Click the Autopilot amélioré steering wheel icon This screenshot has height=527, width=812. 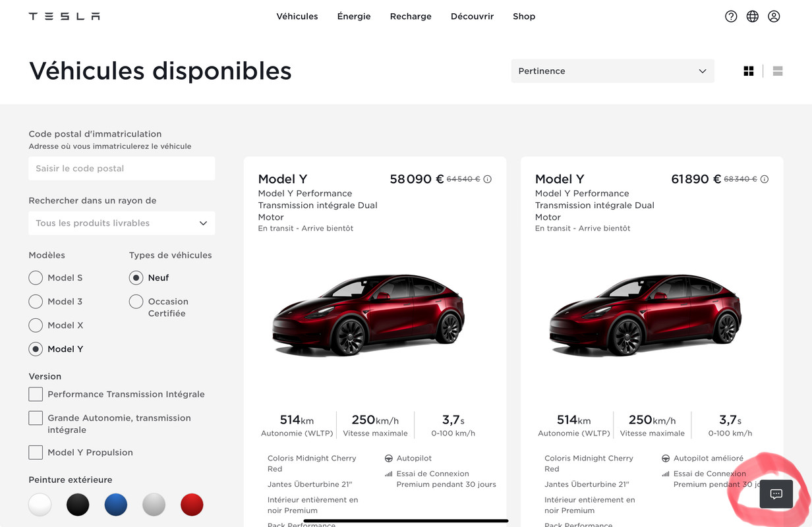666,458
